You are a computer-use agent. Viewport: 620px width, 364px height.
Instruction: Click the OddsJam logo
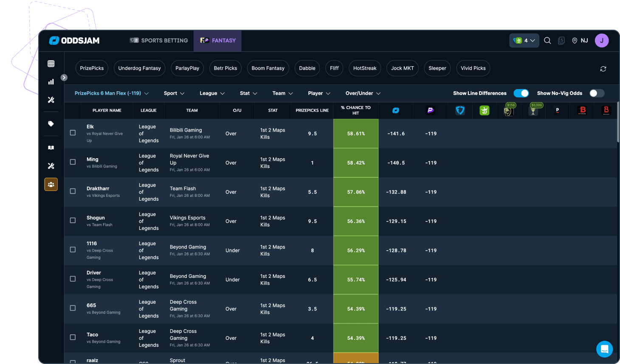pyautogui.click(x=74, y=40)
